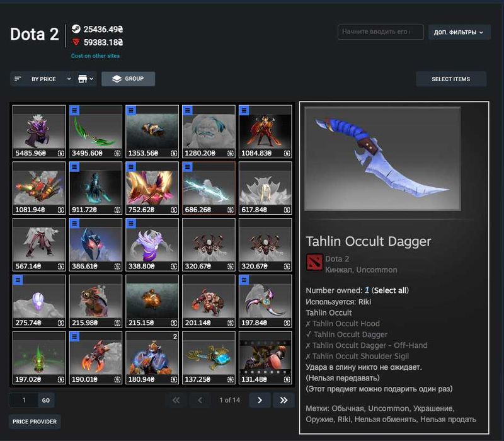Click the price coin icon on 131.48 item

pos(287,380)
